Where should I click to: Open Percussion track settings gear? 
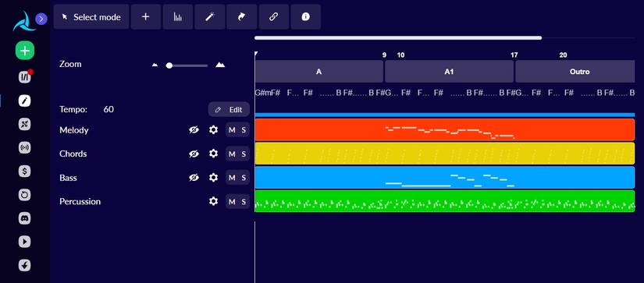213,201
